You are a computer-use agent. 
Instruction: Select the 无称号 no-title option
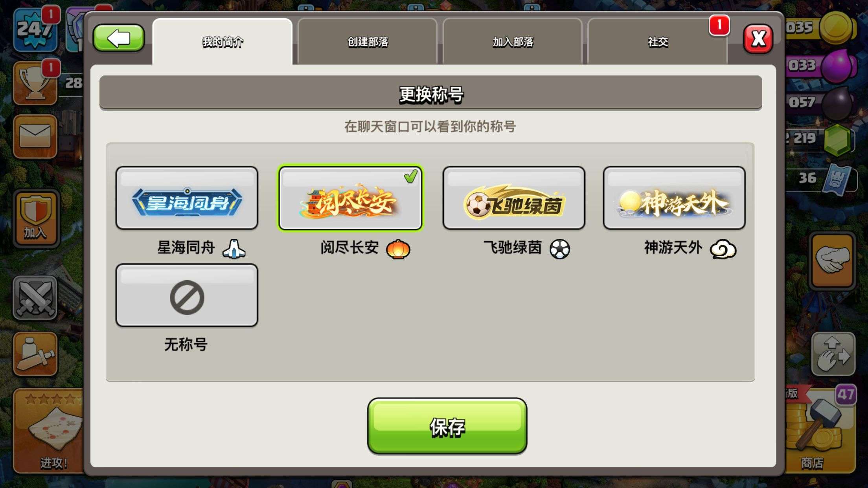pos(187,295)
